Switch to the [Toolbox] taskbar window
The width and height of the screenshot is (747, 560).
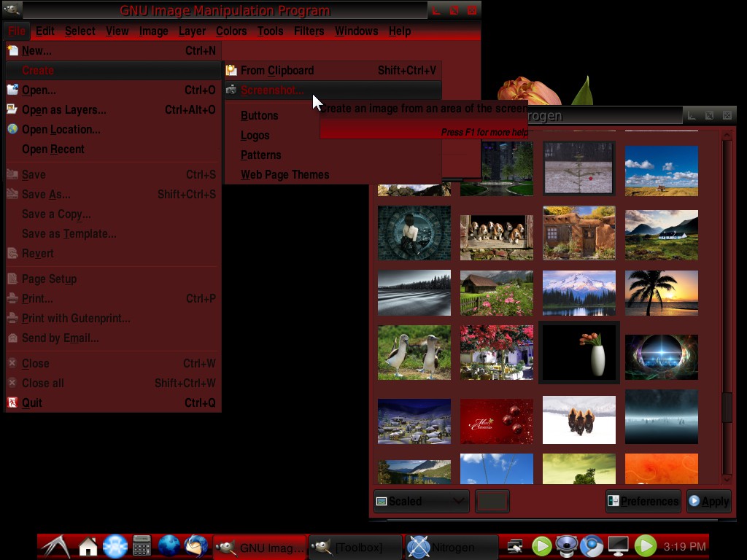click(x=355, y=547)
